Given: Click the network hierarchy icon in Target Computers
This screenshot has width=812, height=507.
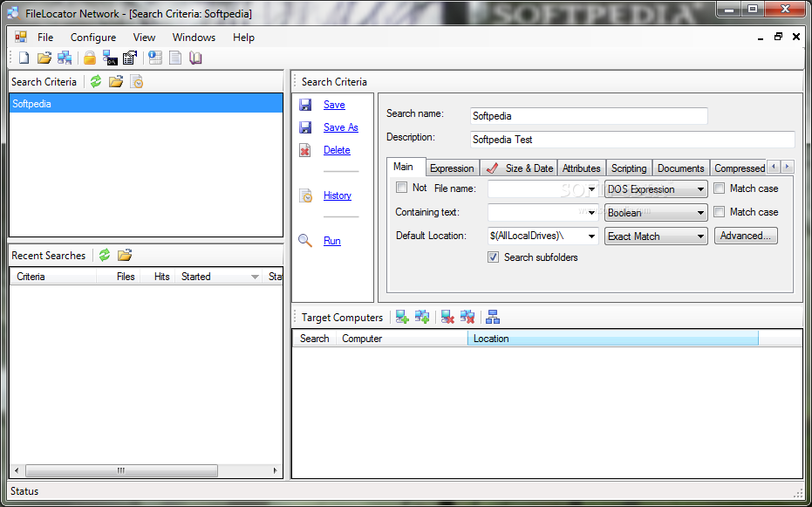Looking at the screenshot, I should (x=493, y=317).
